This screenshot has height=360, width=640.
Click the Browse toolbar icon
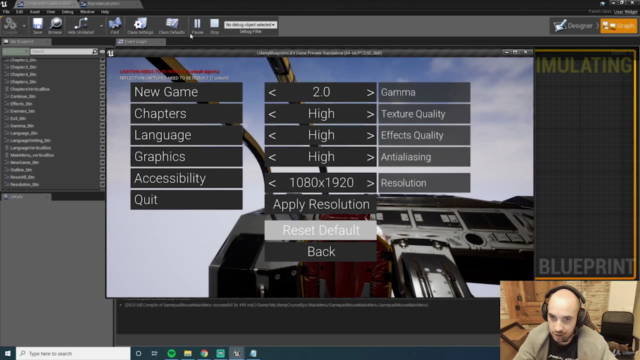pyautogui.click(x=55, y=25)
